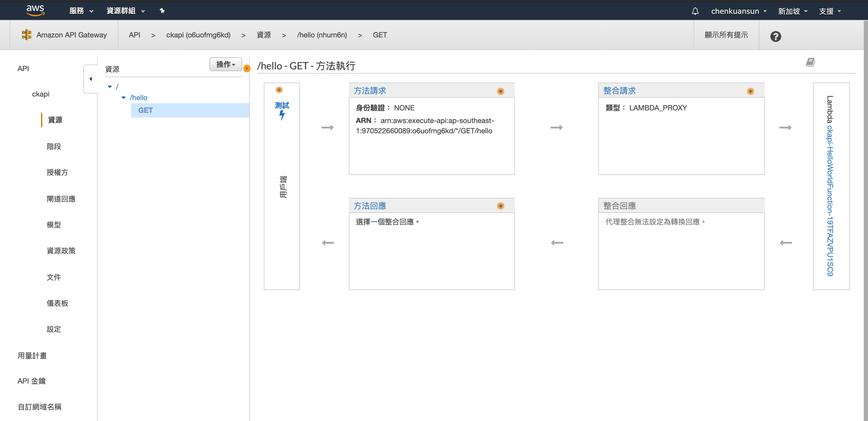The height and width of the screenshot is (421, 868).
Task: Click the orange hint dot above 測試
Action: coord(279,90)
